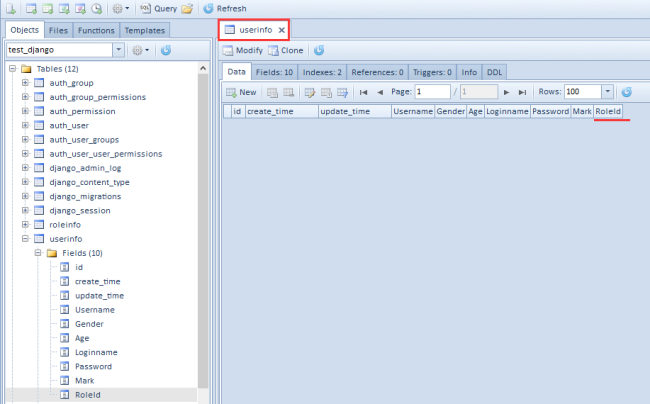
Task: Open the gear dropdown beside test_django
Action: 141,50
